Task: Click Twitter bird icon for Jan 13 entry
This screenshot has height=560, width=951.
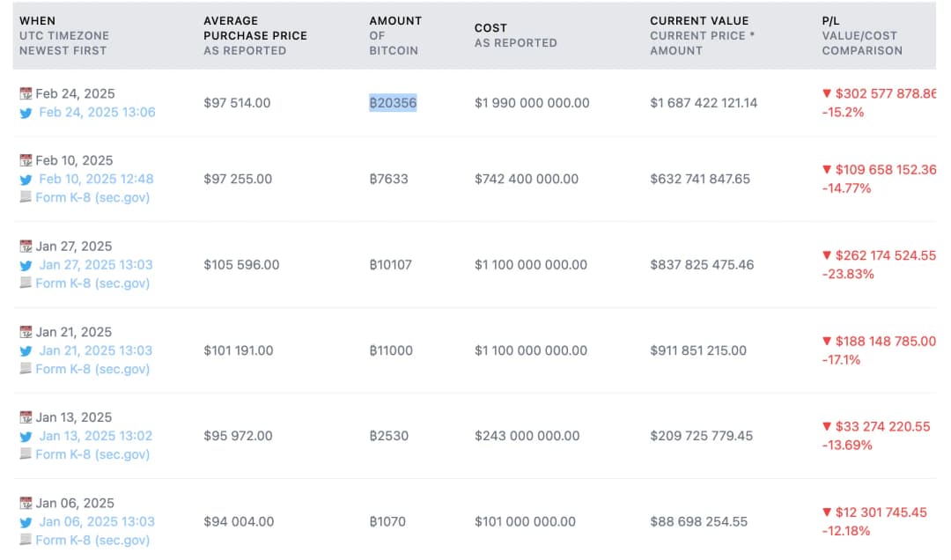Action: (26, 436)
